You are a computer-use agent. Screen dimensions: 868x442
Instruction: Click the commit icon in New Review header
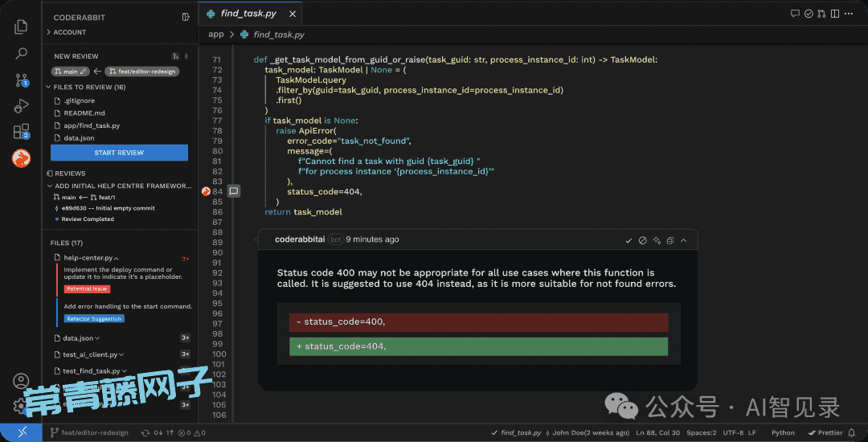coord(186,56)
